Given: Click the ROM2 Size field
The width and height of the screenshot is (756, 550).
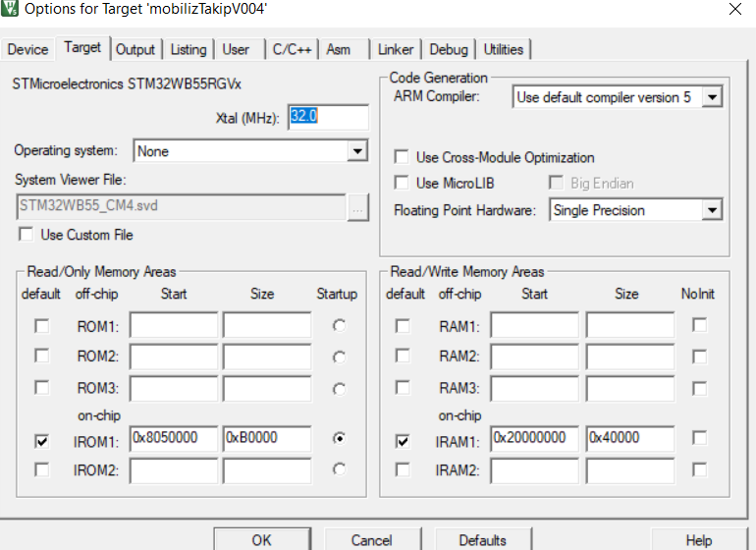Looking at the screenshot, I should point(267,357).
